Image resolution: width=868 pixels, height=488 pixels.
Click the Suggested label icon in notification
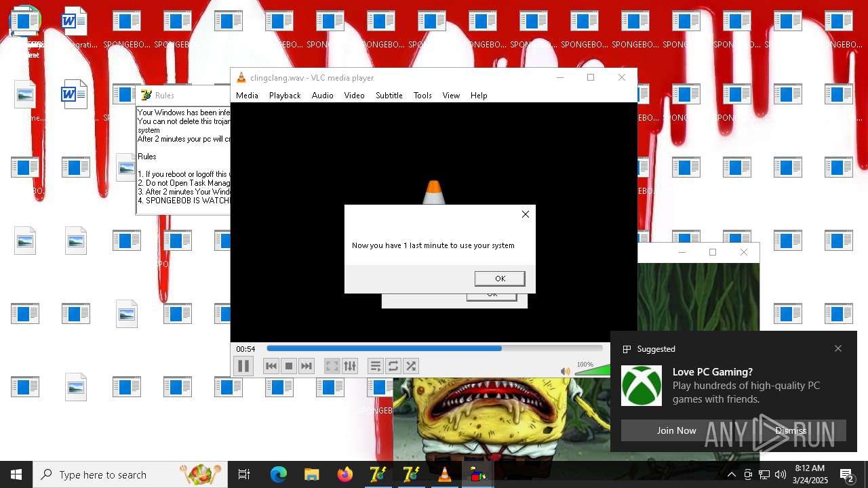[x=627, y=349]
